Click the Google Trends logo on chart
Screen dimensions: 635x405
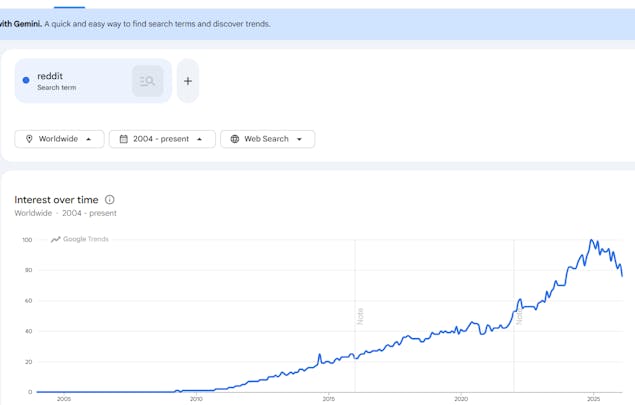tap(80, 239)
